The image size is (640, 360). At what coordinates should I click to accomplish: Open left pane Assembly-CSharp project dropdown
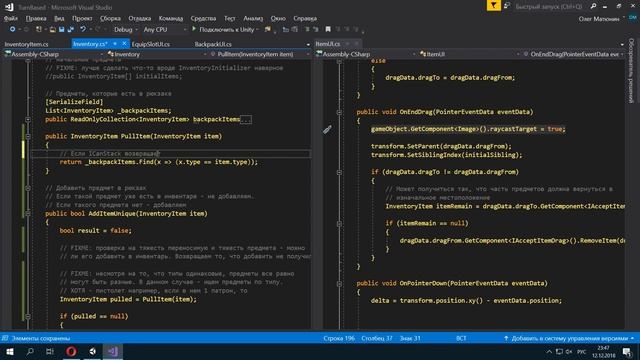[54, 54]
